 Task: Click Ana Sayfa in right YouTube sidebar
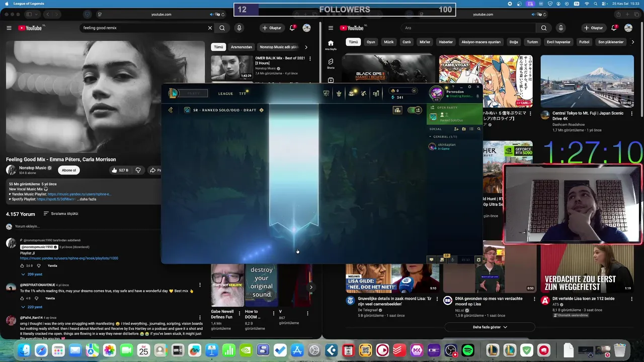tap(331, 45)
